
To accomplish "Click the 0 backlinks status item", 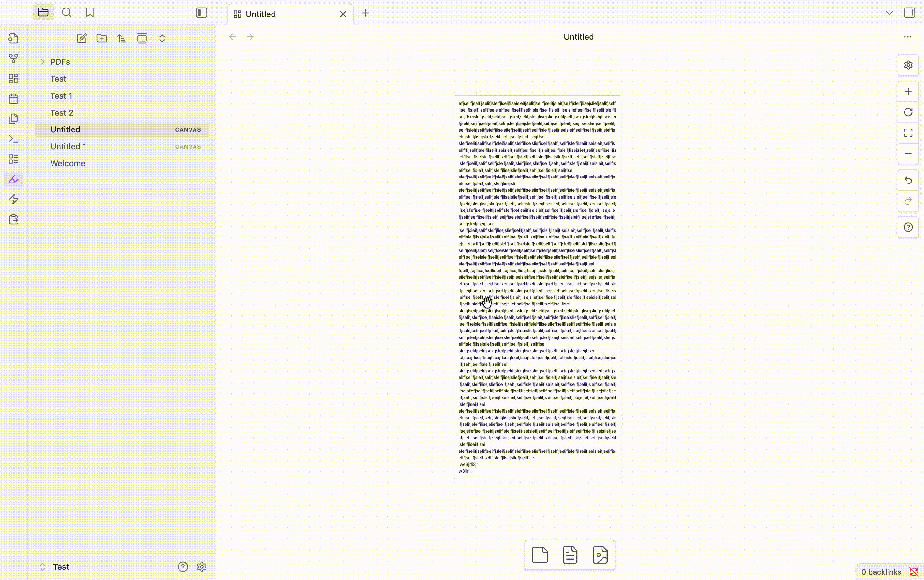I will [x=881, y=572].
